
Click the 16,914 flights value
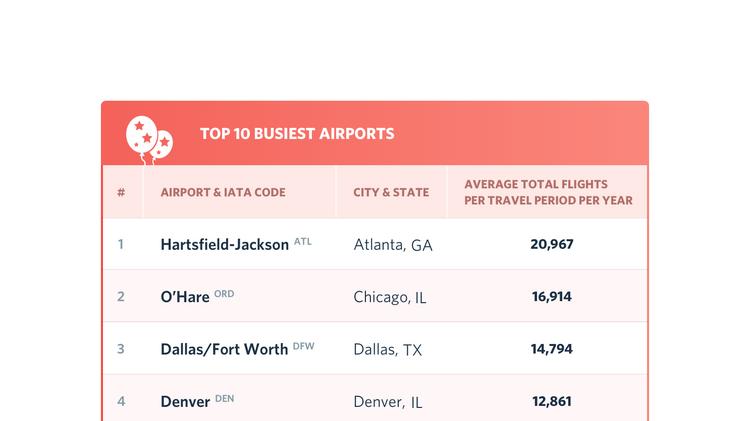(x=551, y=296)
